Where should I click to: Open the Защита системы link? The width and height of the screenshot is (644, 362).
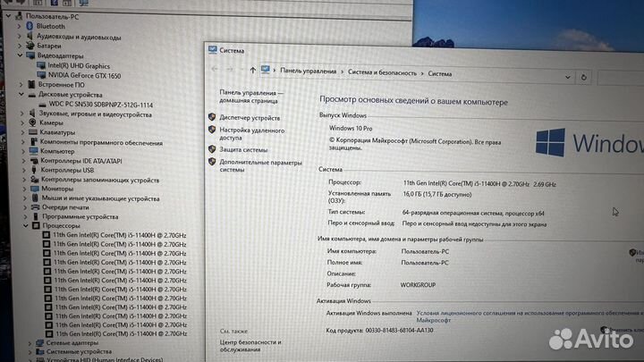pyautogui.click(x=243, y=150)
